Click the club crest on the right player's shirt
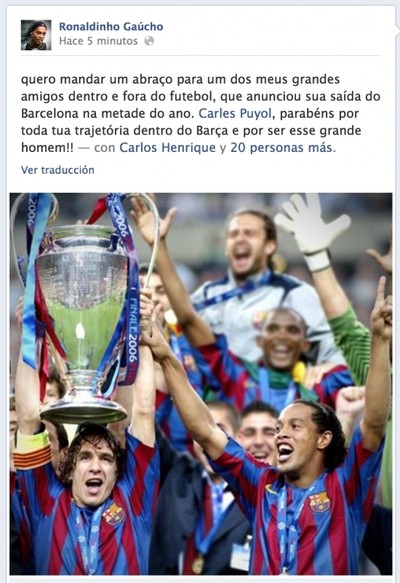 319,502
